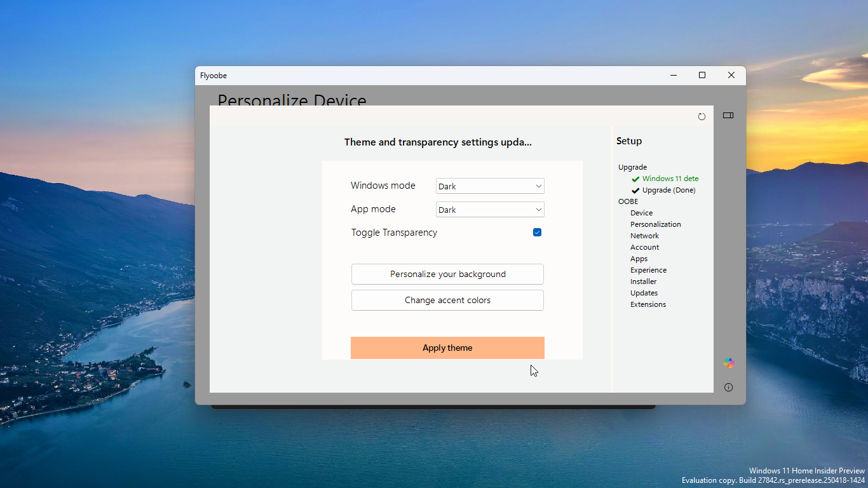868x488 pixels.
Task: Open the Installer setup page
Action: pos(643,281)
